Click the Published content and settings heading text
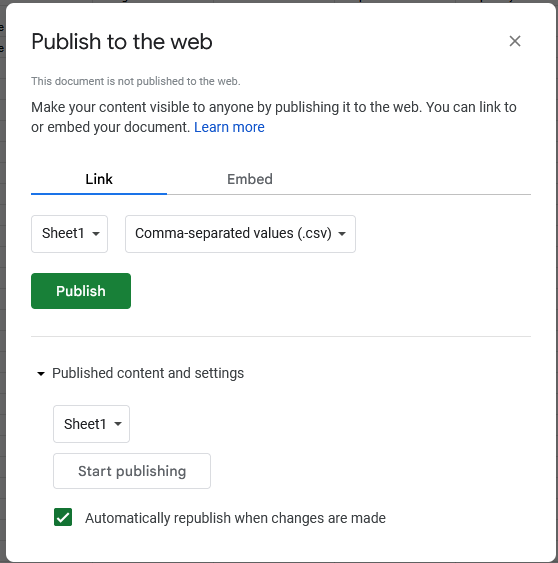558x563 pixels. tap(148, 373)
